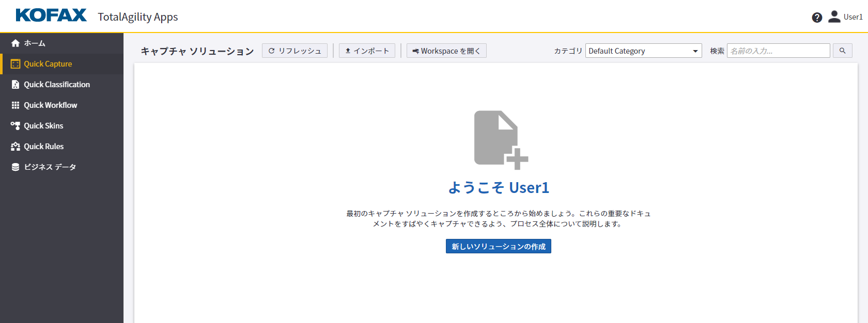This screenshot has width=868, height=323.
Task: Click the キャプチャ ソリューション heading
Action: 197,51
